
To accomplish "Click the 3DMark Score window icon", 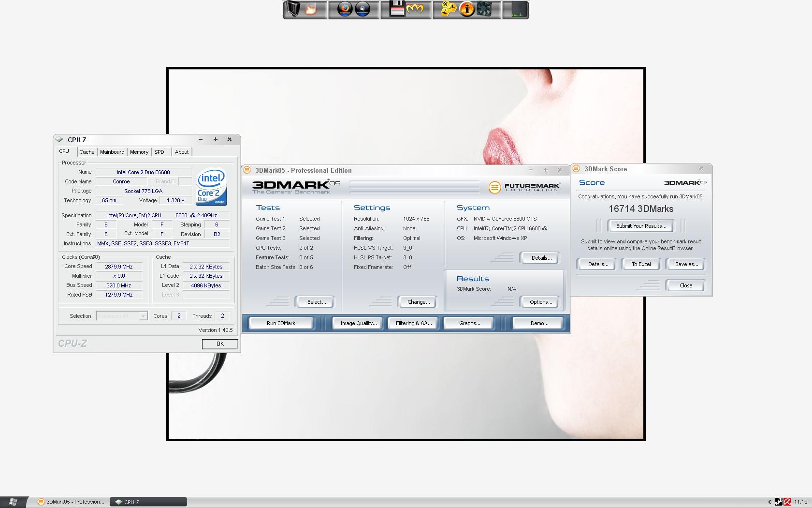I will [576, 169].
